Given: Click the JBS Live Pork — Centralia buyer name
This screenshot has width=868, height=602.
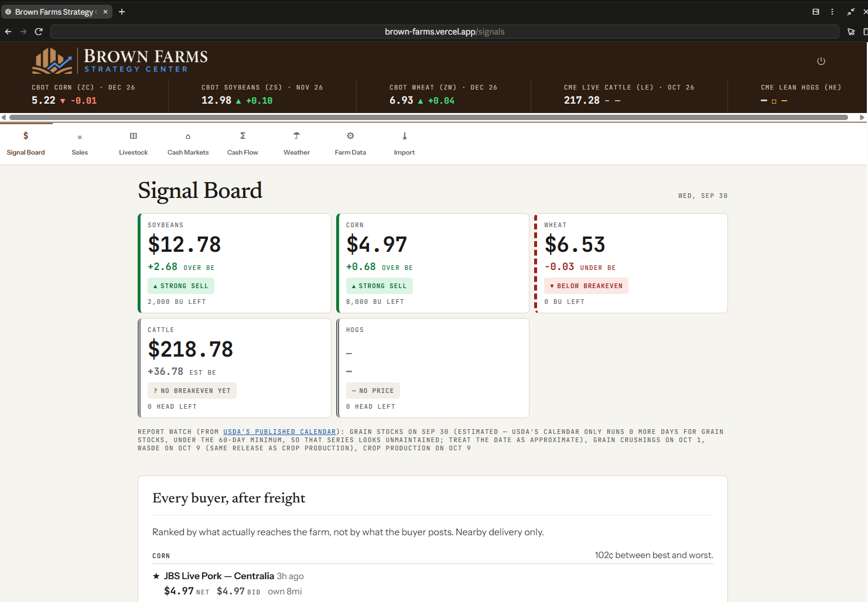Looking at the screenshot, I should (x=219, y=576).
